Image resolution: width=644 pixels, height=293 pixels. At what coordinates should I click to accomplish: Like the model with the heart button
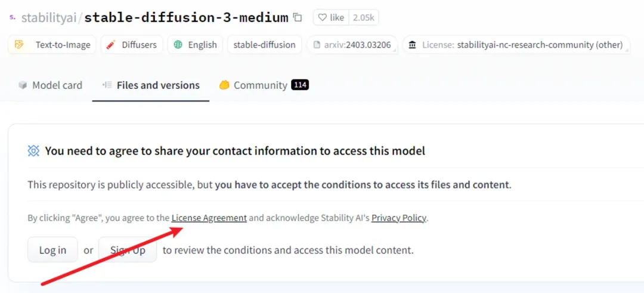(x=331, y=18)
